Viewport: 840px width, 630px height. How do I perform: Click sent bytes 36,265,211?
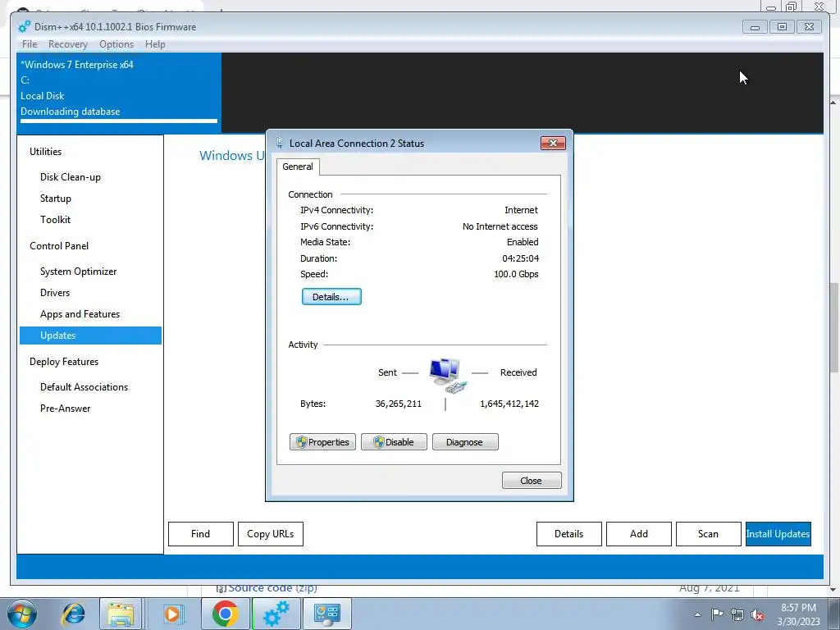pyautogui.click(x=398, y=404)
